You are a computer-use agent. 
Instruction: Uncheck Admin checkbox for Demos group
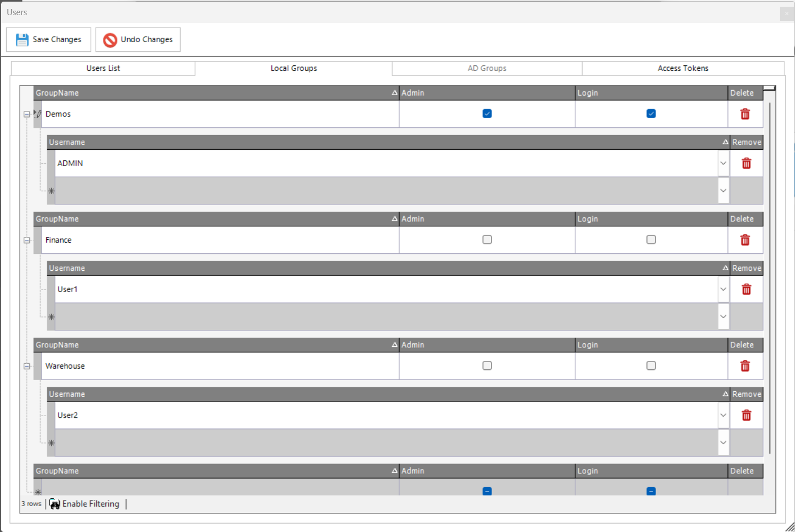pyautogui.click(x=487, y=114)
